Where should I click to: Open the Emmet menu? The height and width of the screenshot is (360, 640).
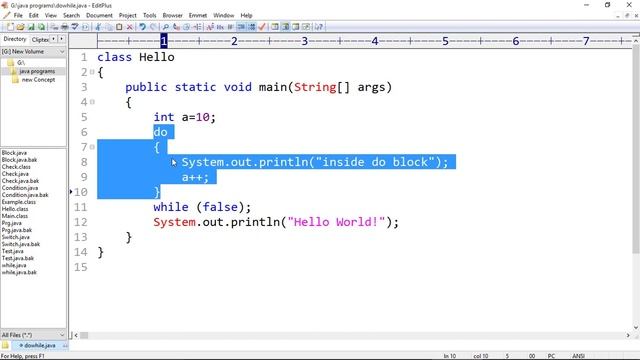(x=198, y=16)
